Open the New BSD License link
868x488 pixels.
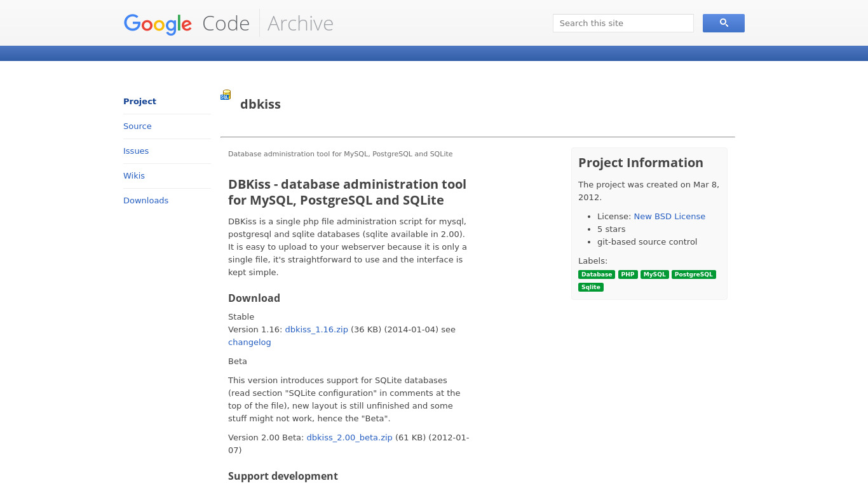coord(669,217)
